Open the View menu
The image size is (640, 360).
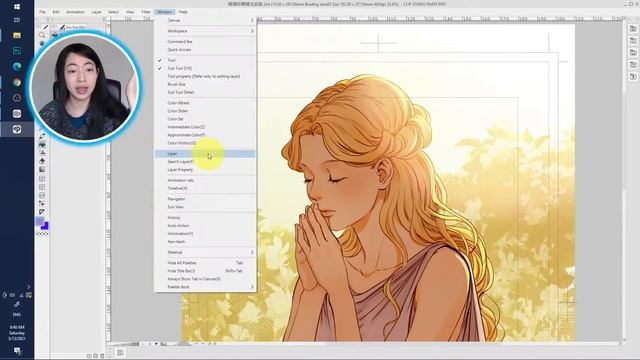tap(130, 12)
